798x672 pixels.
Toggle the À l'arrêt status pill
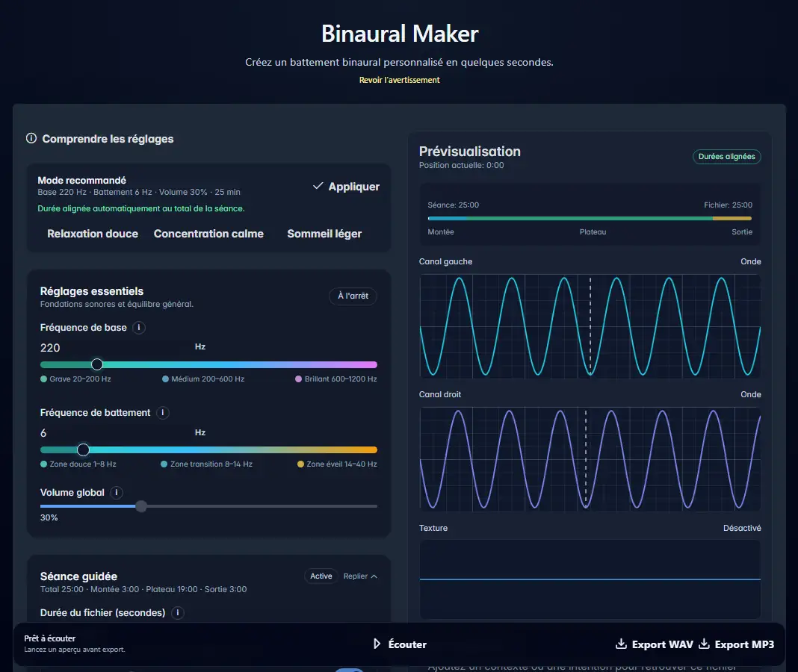tap(353, 296)
